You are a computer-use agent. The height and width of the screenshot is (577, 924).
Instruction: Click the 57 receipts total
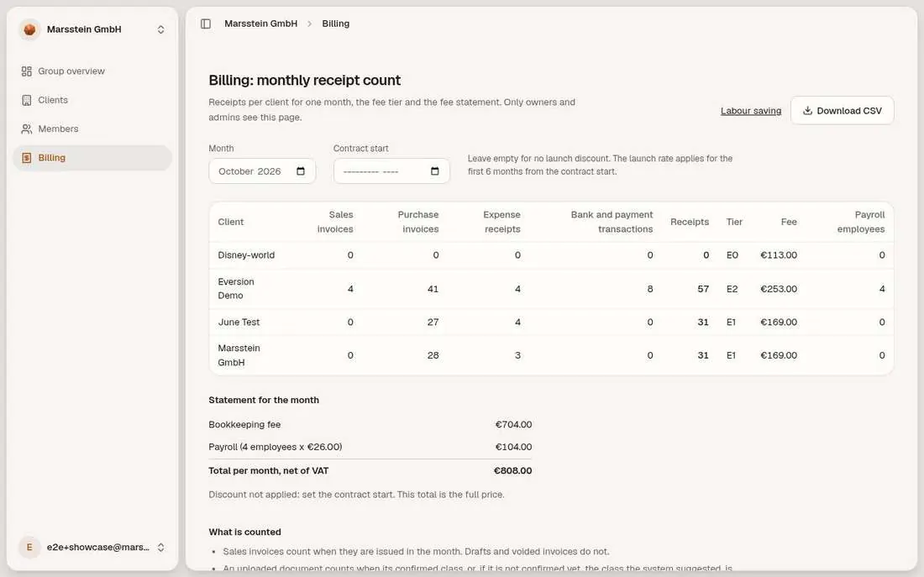(703, 289)
